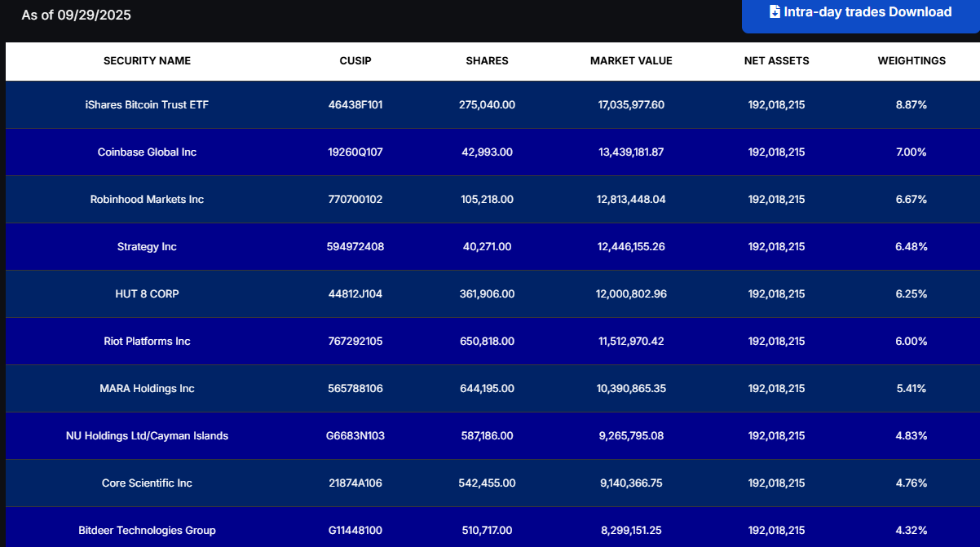Select shares value 275,040.00
The image size is (980, 547).
[487, 105]
